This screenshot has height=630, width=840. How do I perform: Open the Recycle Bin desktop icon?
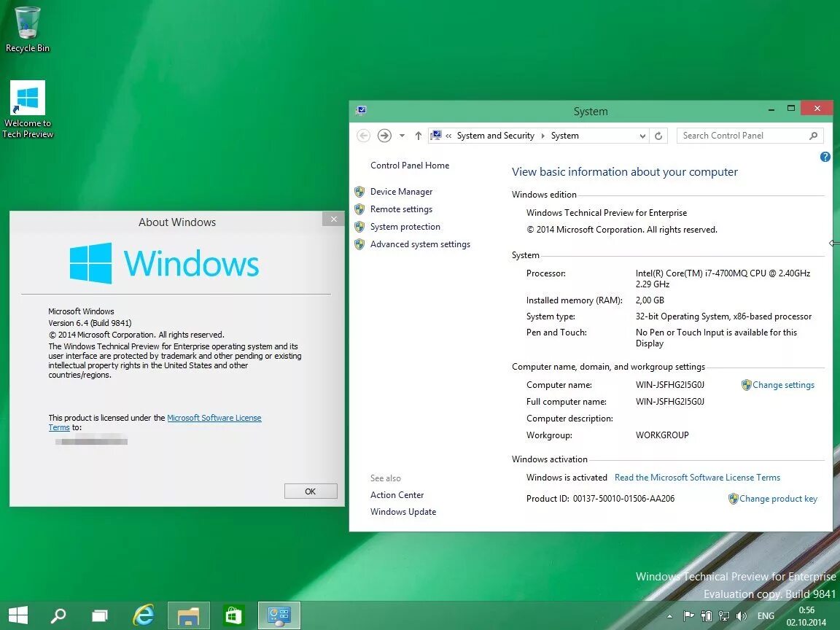[x=27, y=29]
